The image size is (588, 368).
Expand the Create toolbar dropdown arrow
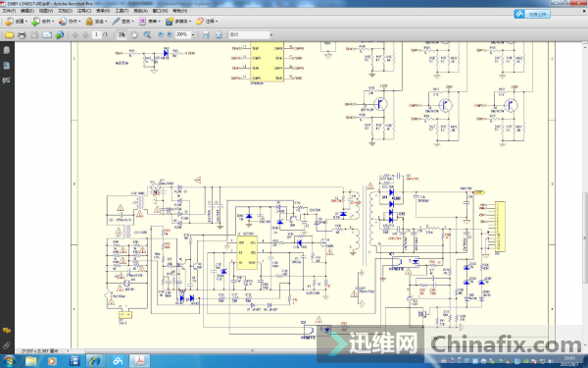coord(25,22)
